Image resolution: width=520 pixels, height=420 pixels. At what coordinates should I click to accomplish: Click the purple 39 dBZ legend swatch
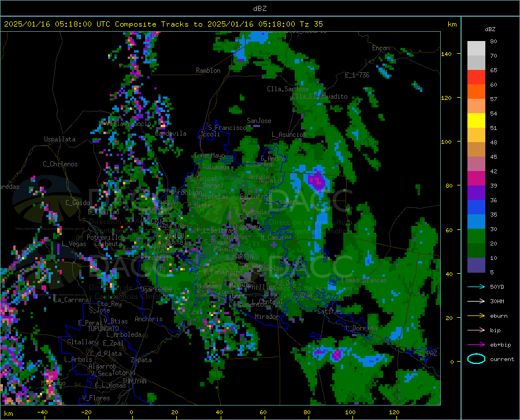click(x=476, y=193)
